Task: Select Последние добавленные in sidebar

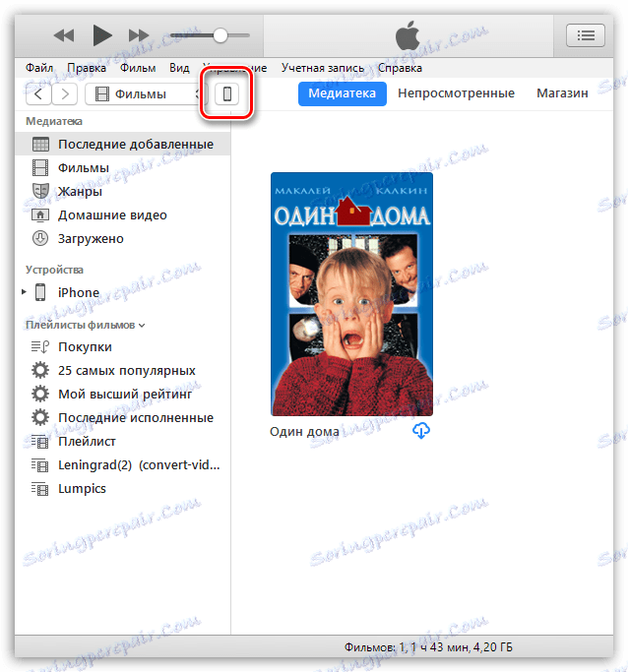Action: [123, 144]
